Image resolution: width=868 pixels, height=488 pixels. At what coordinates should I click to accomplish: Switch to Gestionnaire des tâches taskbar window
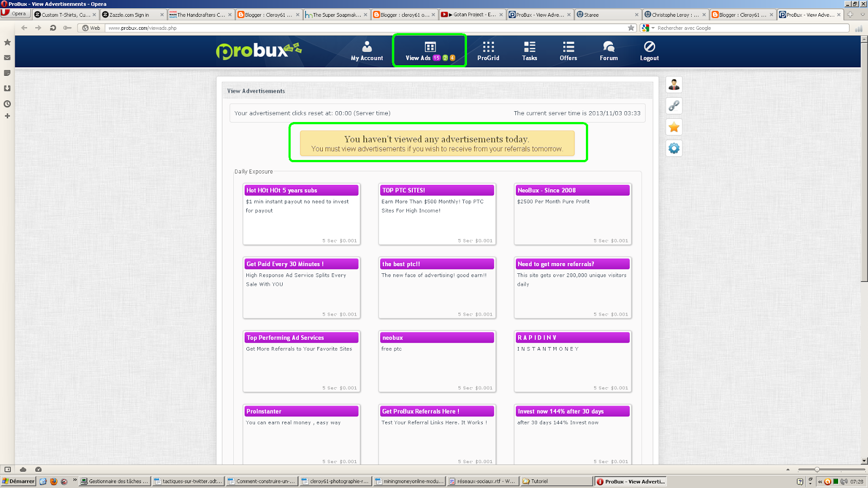point(114,481)
